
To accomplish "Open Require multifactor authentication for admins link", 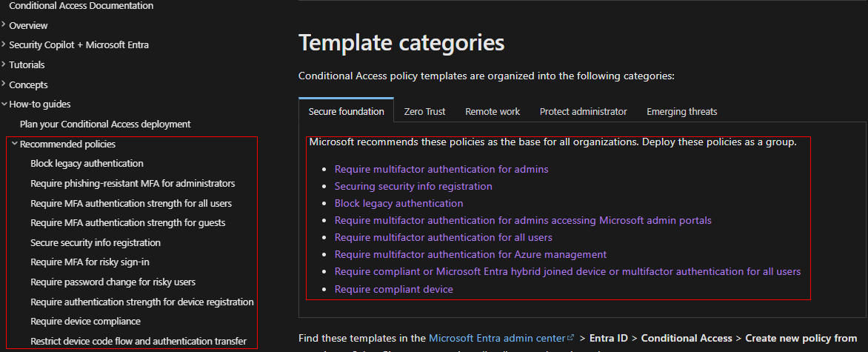I will pos(441,169).
